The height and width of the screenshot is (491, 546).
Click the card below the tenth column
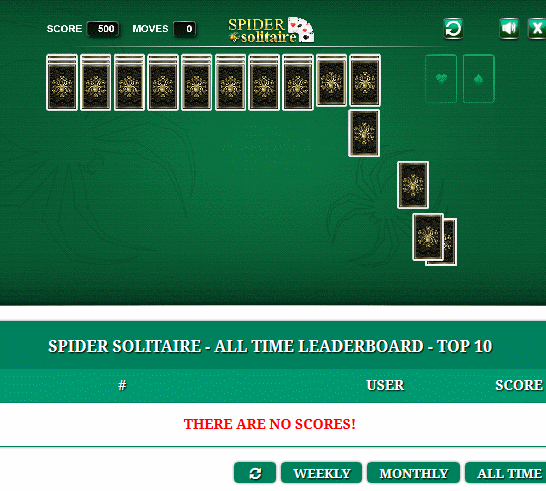coord(364,133)
